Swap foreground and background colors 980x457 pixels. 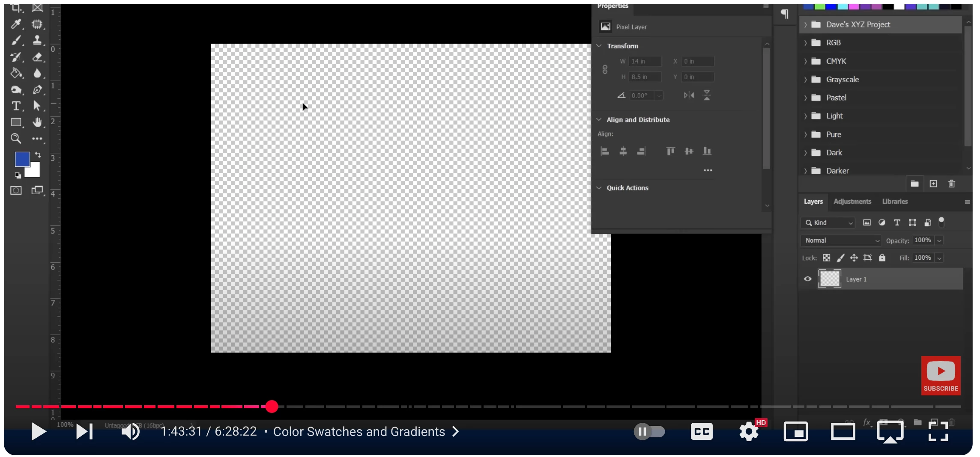coord(38,155)
